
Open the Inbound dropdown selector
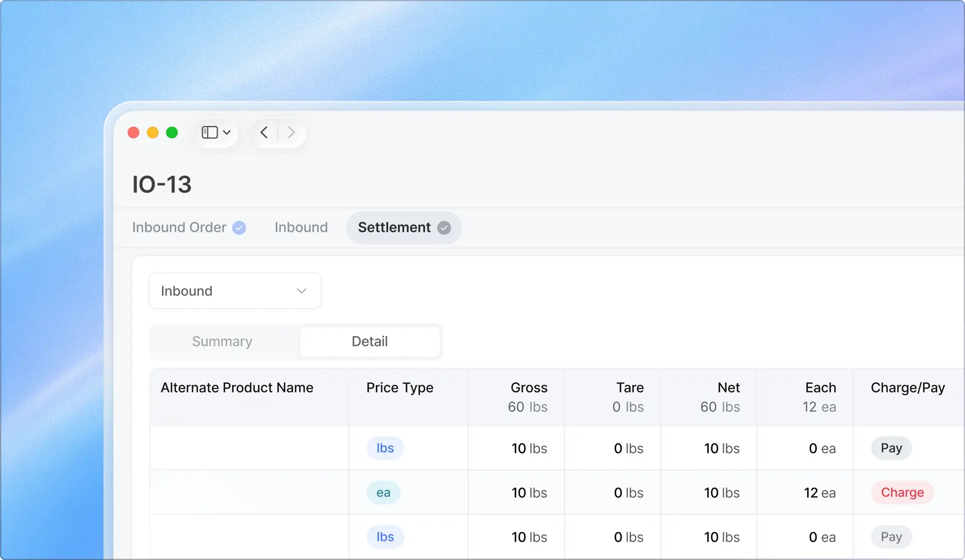click(x=235, y=291)
